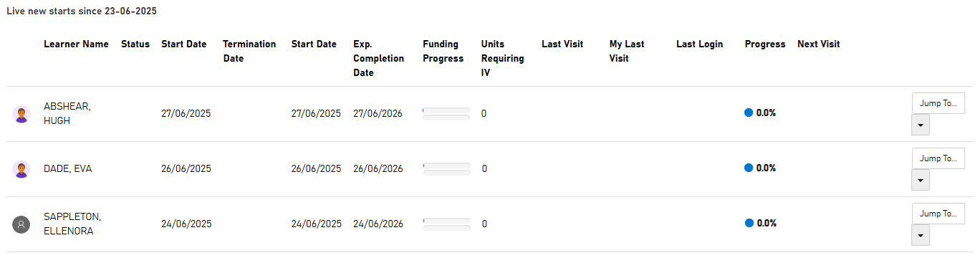Click blue progress dot for Abshear
The width and height of the screenshot is (980, 258).
[x=749, y=113]
